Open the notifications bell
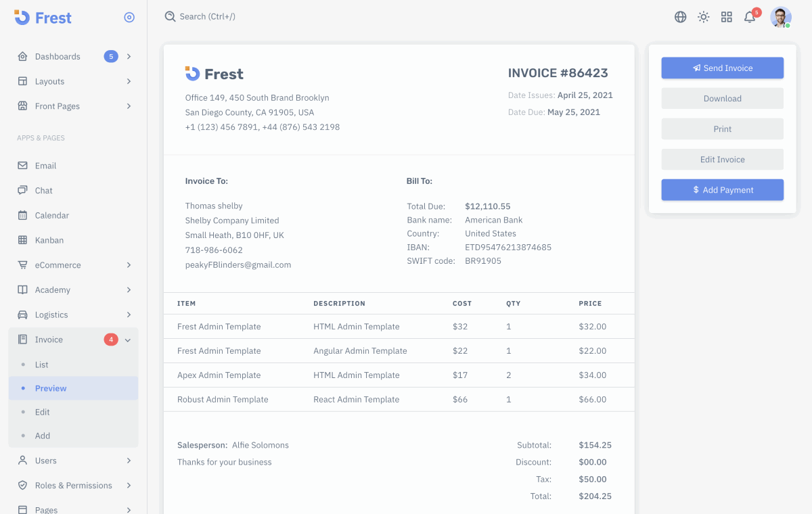Screen dimensions: 812x514 tap(750, 16)
